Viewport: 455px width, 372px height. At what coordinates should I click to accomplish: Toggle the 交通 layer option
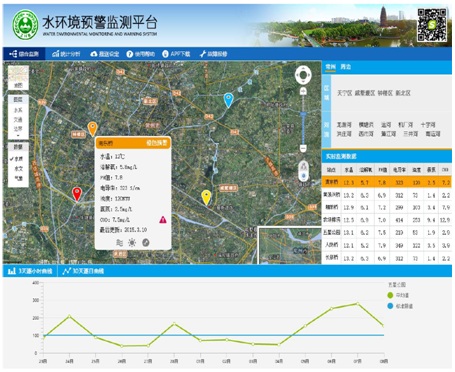tap(18, 119)
